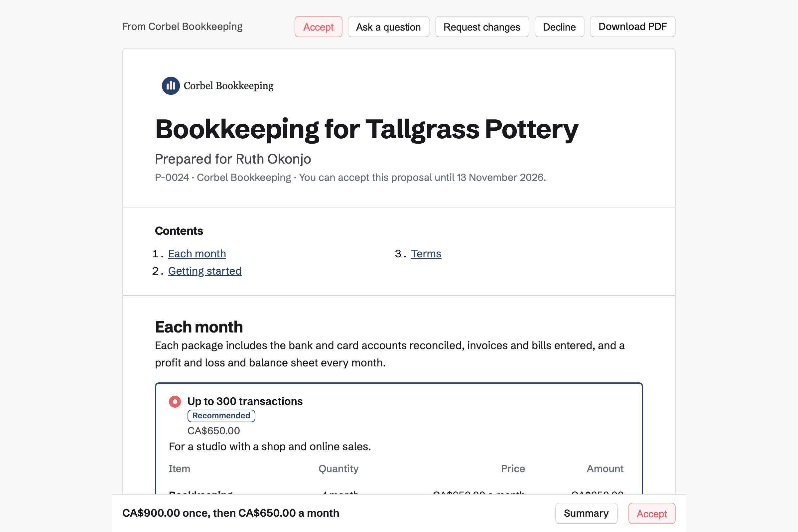The image size is (798, 532).
Task: Click 'Prepared for Ruth Okonjo' text
Action: pos(233,159)
